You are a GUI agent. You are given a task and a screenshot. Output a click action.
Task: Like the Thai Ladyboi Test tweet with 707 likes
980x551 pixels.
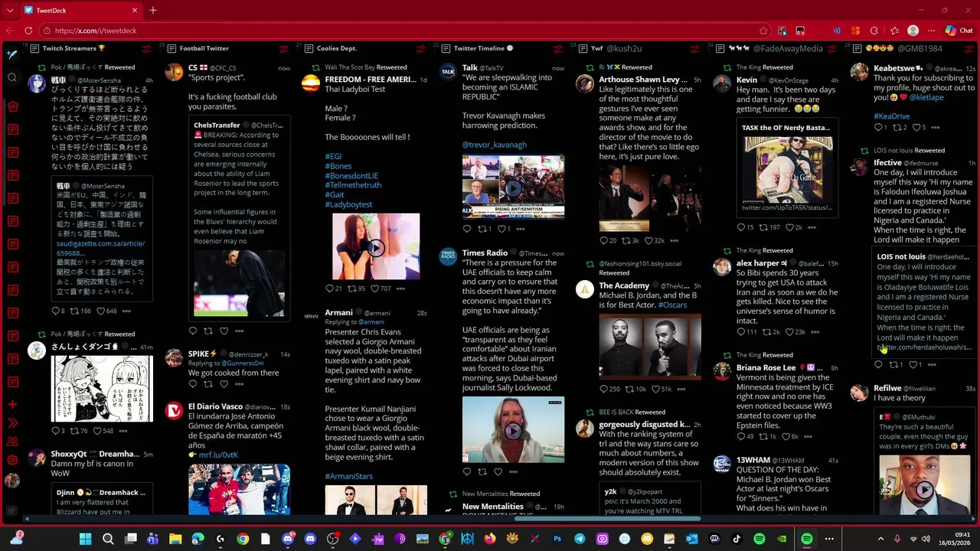click(x=375, y=289)
